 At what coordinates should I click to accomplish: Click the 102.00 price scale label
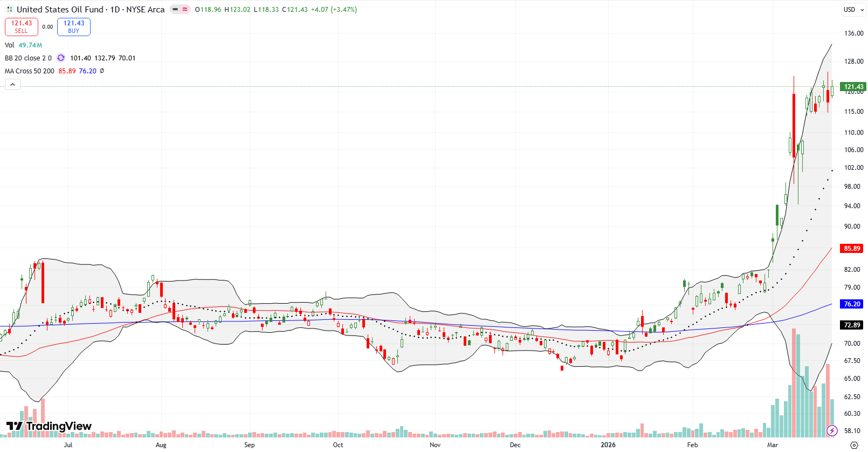tap(853, 167)
